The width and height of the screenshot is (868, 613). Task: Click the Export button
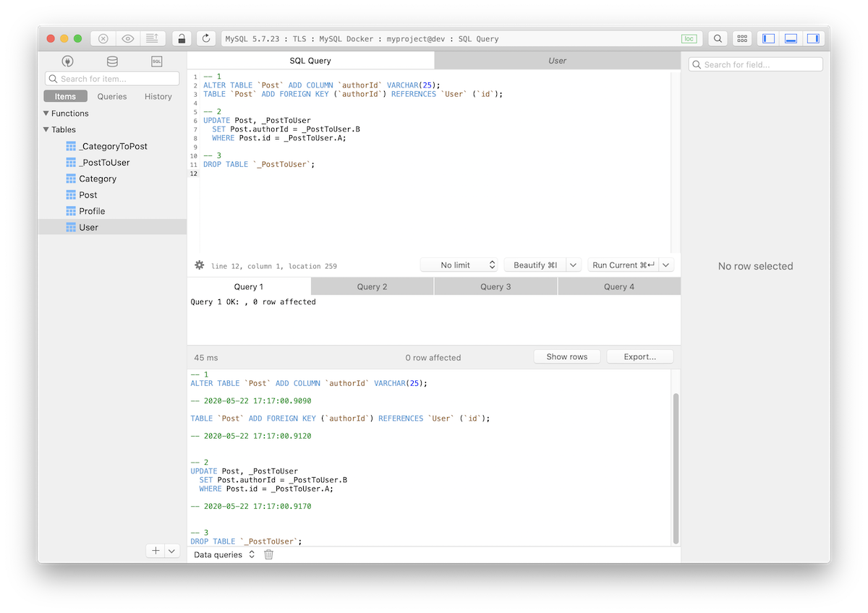639,356
